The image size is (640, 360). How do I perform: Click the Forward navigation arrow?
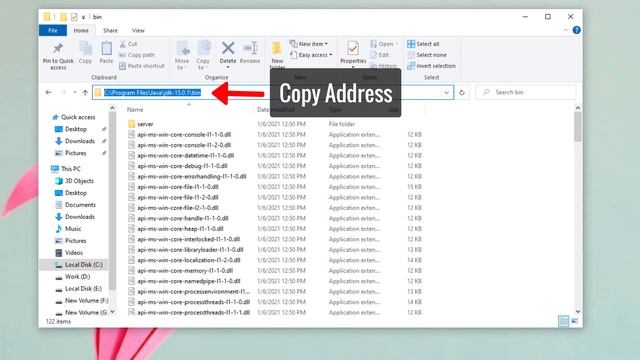63,92
